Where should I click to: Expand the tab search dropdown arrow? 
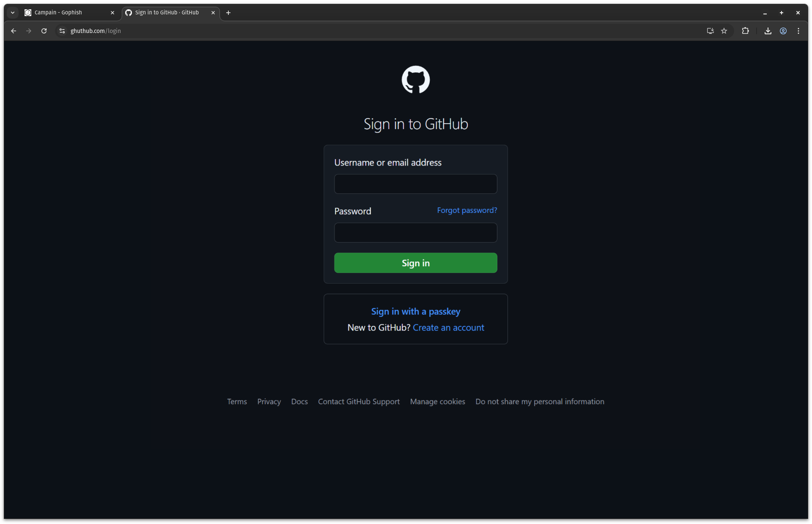(13, 13)
